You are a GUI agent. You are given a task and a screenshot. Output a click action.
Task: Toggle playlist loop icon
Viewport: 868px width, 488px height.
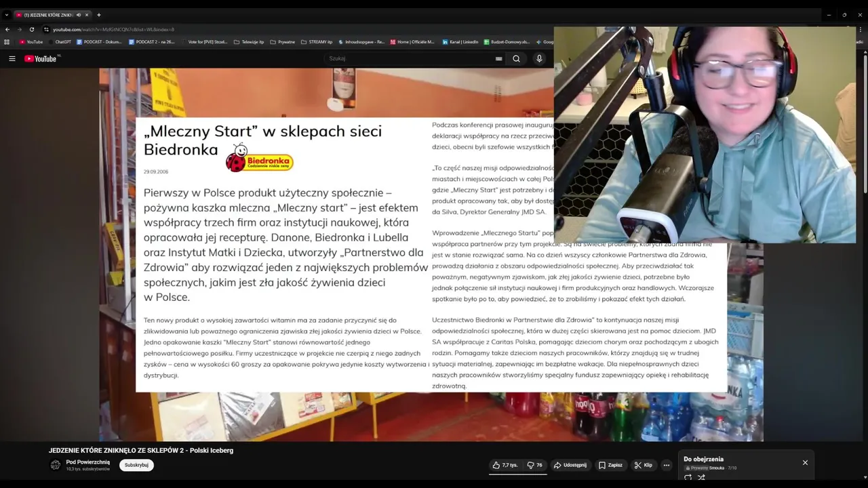(688, 477)
